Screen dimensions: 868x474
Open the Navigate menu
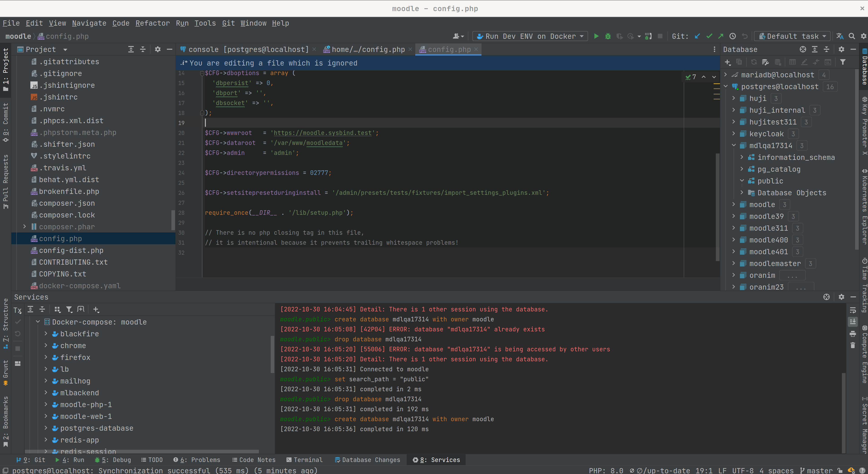click(x=89, y=23)
